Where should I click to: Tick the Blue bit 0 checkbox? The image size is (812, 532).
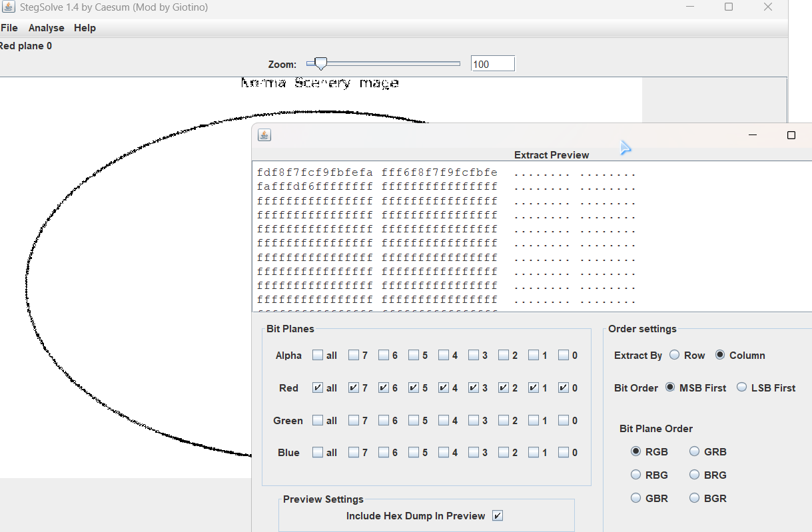tap(564, 453)
